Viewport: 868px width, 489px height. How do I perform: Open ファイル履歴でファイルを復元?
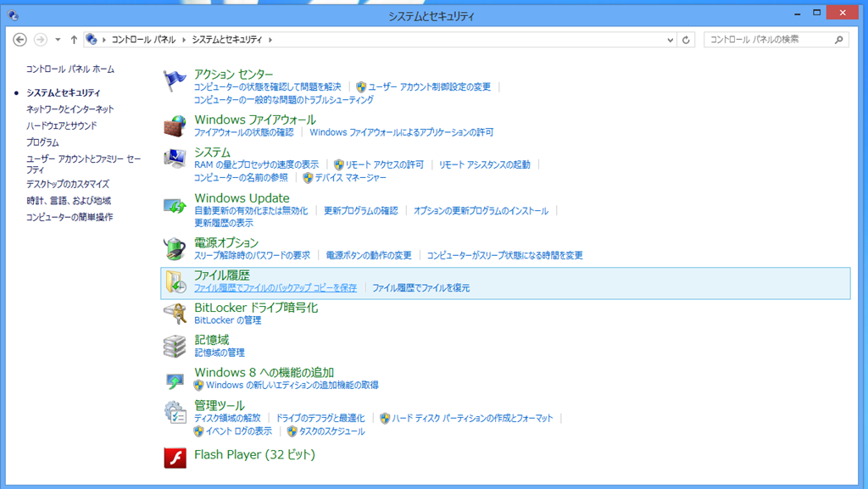click(x=420, y=288)
